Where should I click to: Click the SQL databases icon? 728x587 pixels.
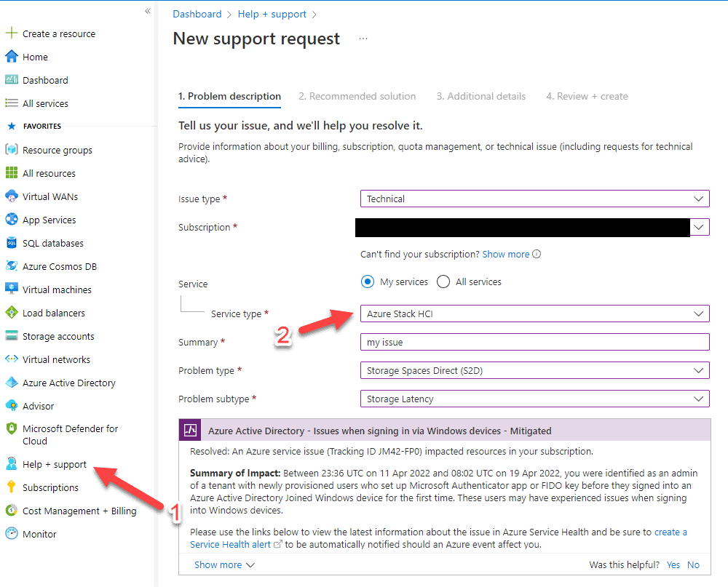(11, 243)
